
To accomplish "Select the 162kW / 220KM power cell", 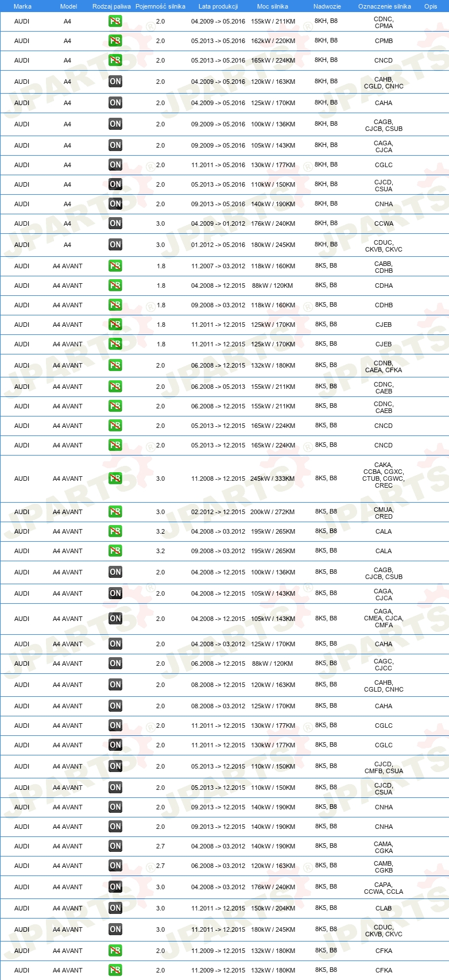I will pyautogui.click(x=273, y=41).
